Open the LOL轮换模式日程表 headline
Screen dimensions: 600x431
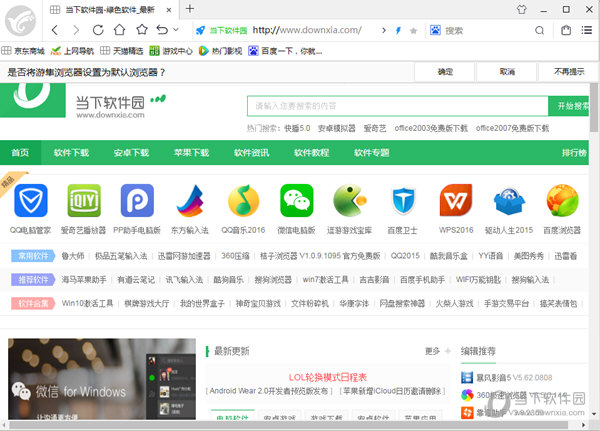[x=328, y=377]
